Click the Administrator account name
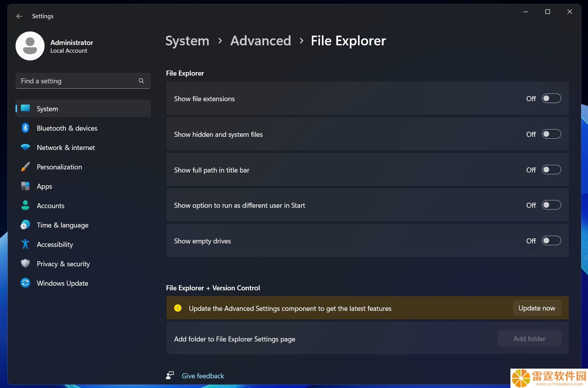Screen dimensions: 588x388 tap(72, 42)
